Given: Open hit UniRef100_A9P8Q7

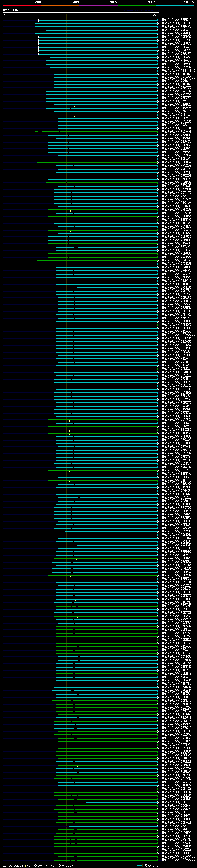Looking at the screenshot, I should click(177, 33).
